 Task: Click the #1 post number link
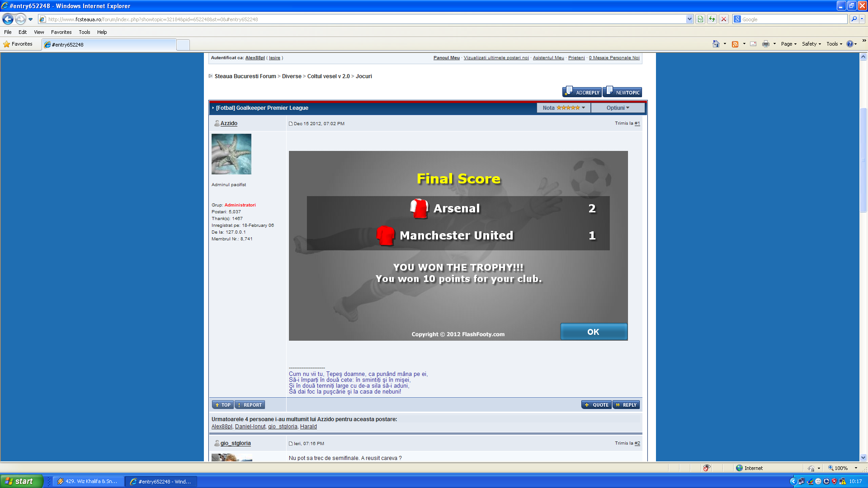click(637, 123)
